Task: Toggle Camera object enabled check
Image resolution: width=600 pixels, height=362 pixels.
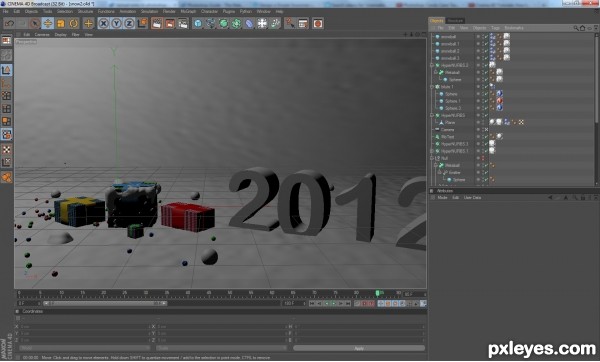Action: pos(486,130)
